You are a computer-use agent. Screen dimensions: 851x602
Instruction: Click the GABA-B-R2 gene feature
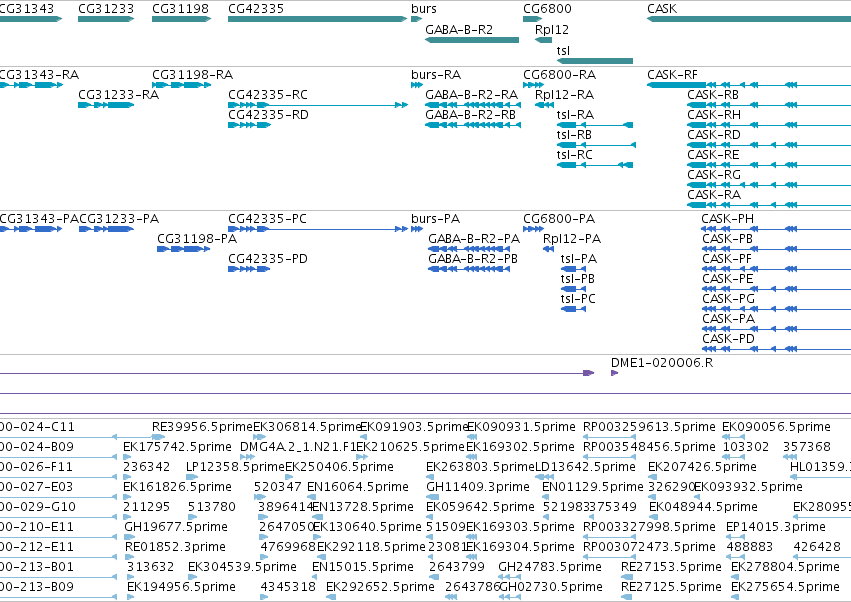[472, 40]
